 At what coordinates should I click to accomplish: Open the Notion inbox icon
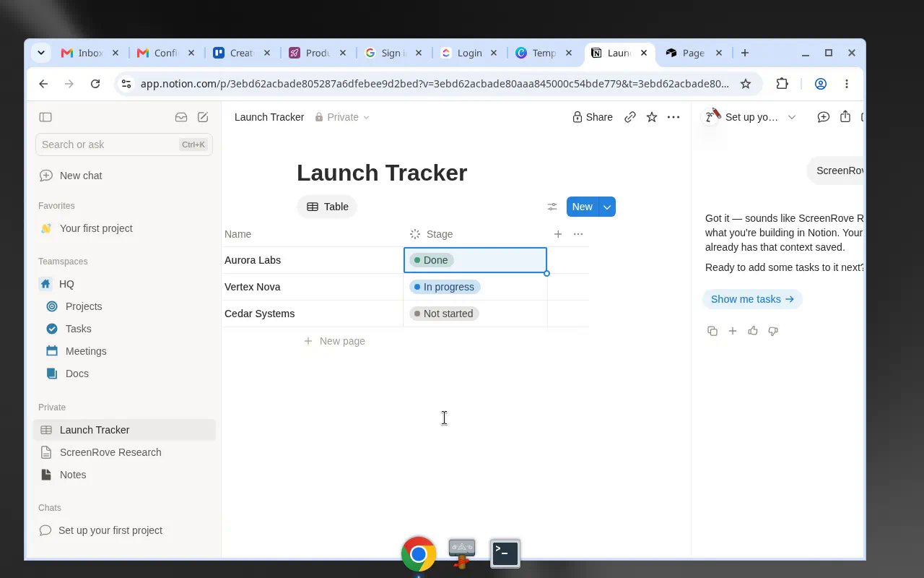[x=181, y=117]
